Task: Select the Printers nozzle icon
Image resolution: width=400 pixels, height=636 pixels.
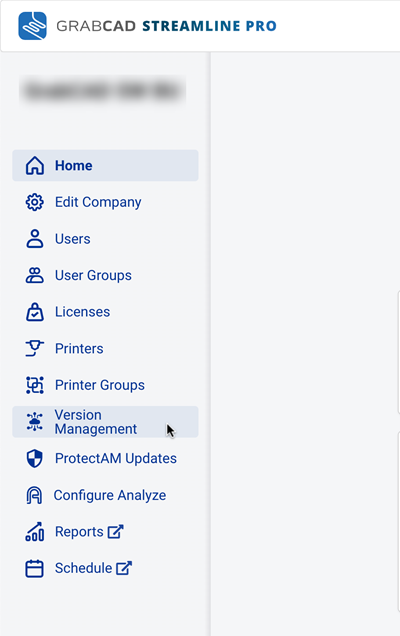Action: coord(34,348)
